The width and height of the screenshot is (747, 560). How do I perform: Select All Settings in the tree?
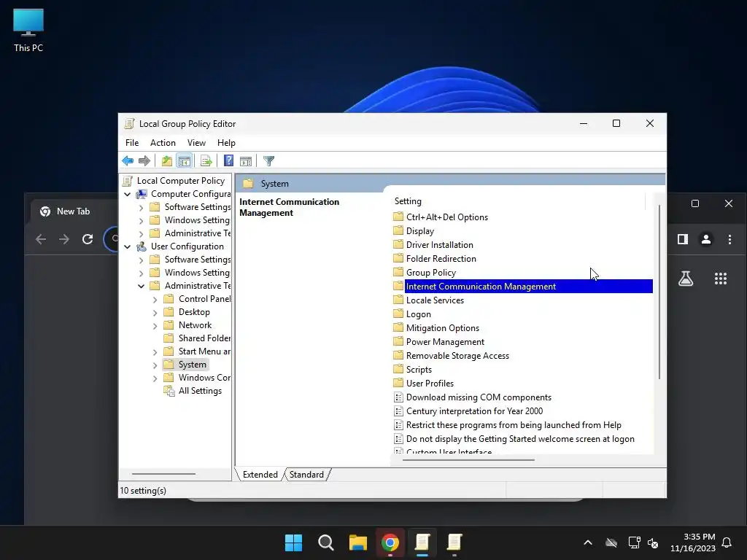coord(200,391)
